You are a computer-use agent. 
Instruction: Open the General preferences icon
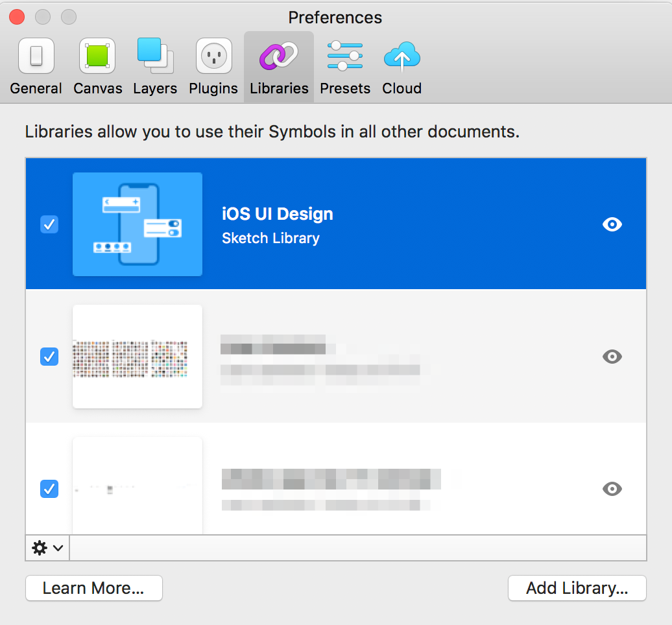(x=36, y=56)
